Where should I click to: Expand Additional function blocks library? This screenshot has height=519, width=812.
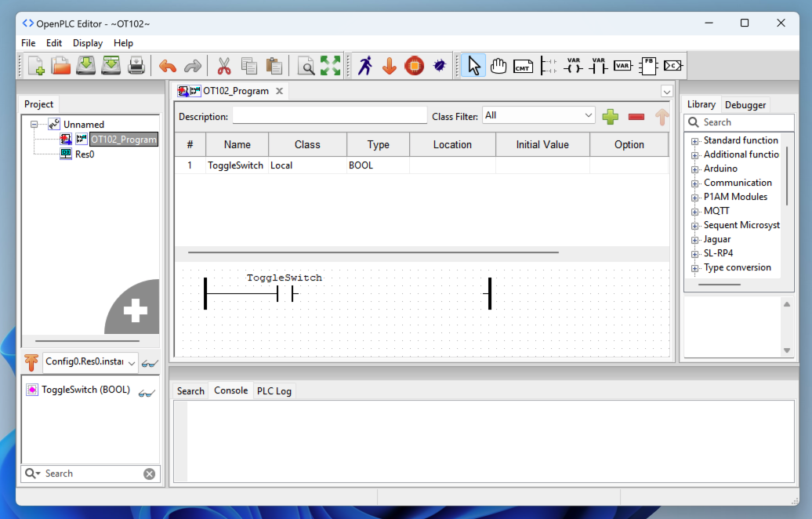point(695,155)
